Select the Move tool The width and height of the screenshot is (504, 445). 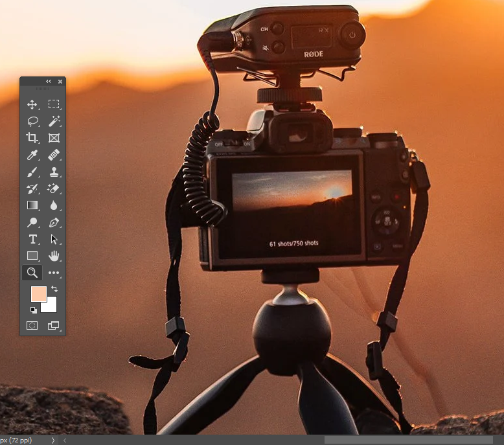coord(32,104)
